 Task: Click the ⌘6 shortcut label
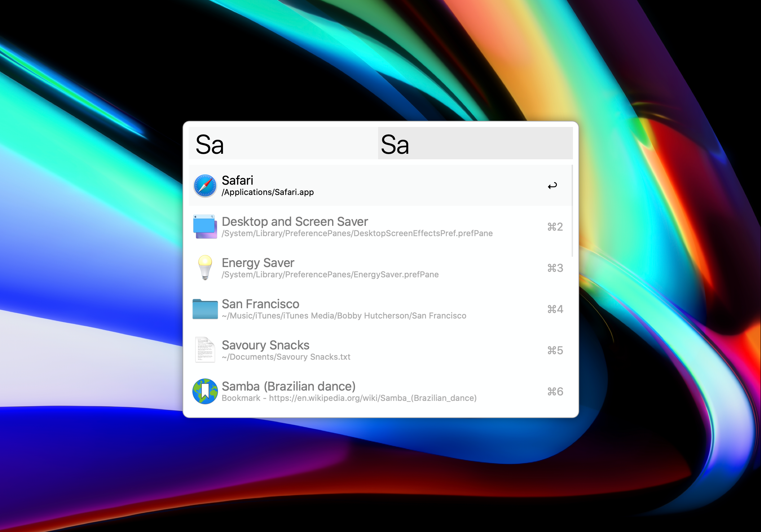point(555,392)
